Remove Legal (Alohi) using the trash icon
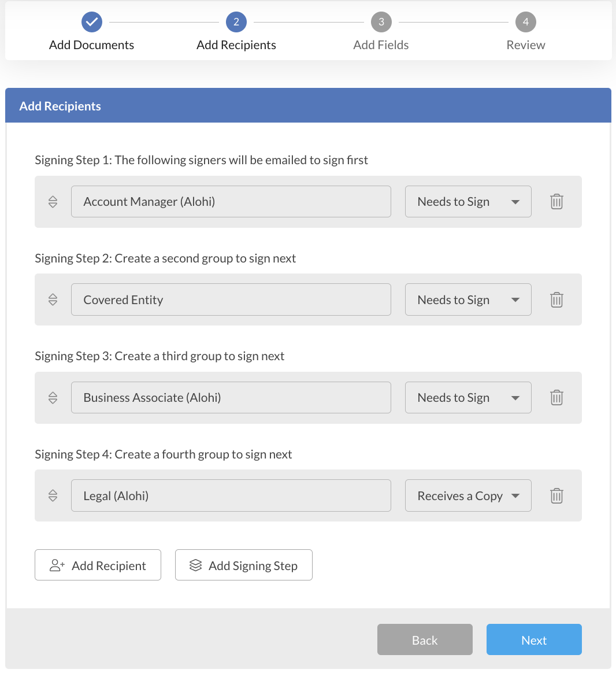The height and width of the screenshot is (673, 616). pos(556,495)
